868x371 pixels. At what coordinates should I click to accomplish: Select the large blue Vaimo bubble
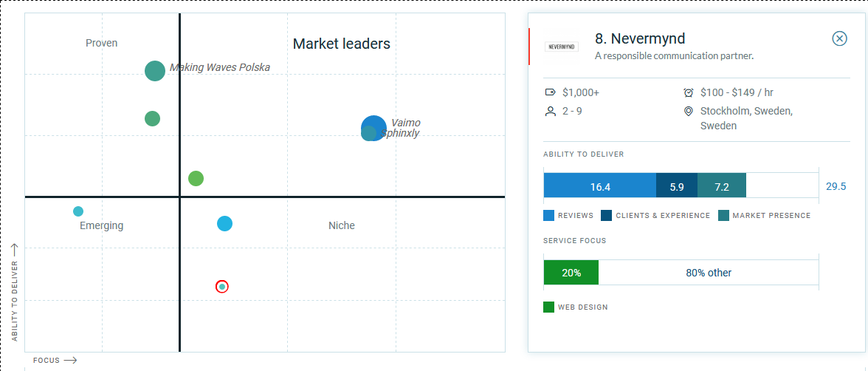tap(375, 128)
